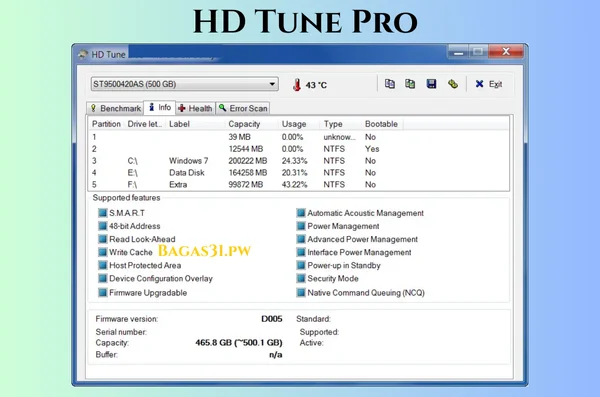Click the 43 °C temperature reading
Image resolution: width=600 pixels, height=397 pixels.
click(316, 85)
